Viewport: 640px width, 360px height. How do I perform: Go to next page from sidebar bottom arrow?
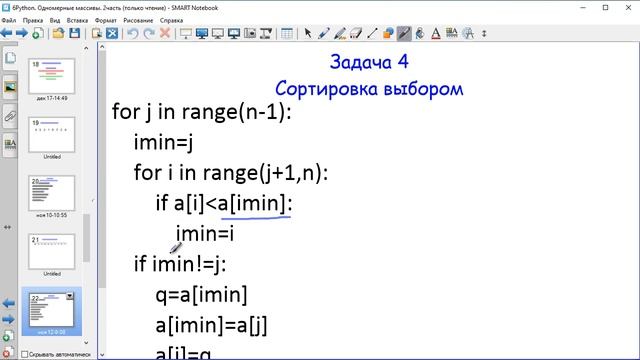click(8, 319)
